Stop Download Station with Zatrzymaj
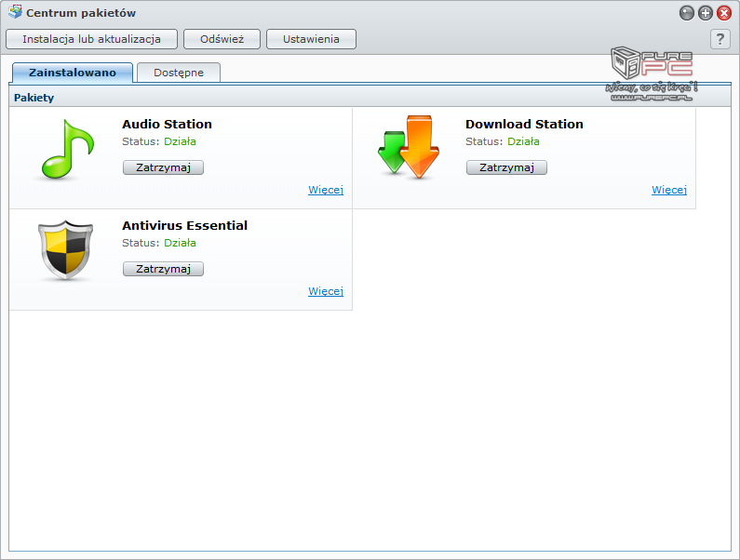This screenshot has width=740, height=560. tap(507, 167)
